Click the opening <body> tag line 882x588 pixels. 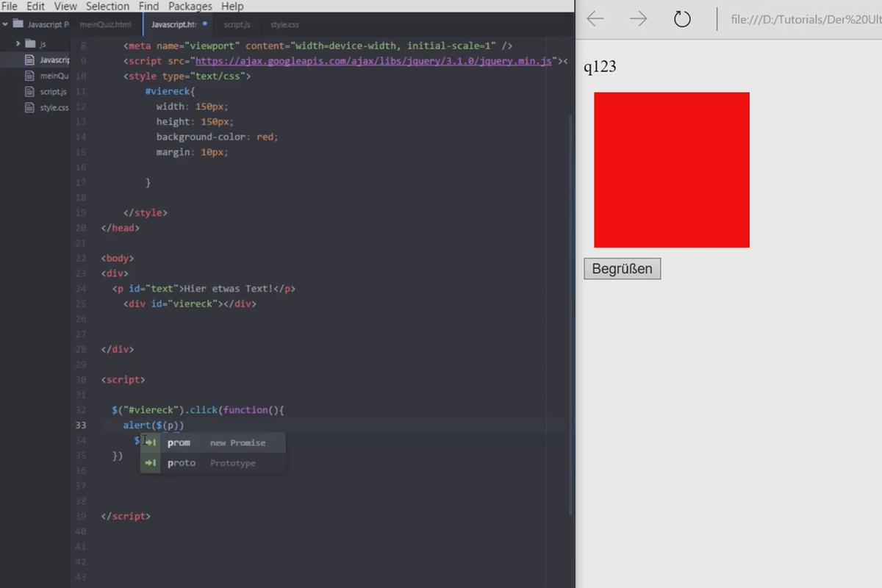[x=118, y=259]
